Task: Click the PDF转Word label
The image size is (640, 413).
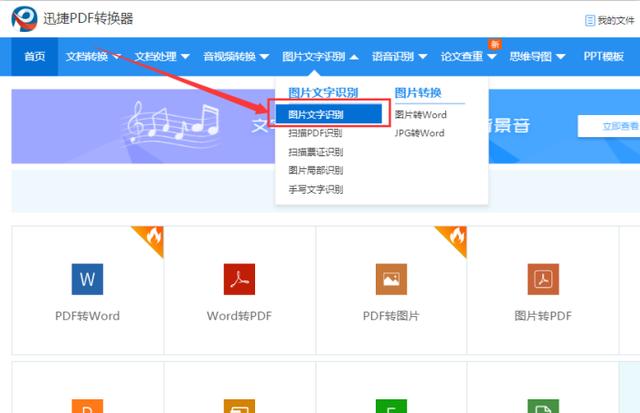Action: [x=87, y=316]
